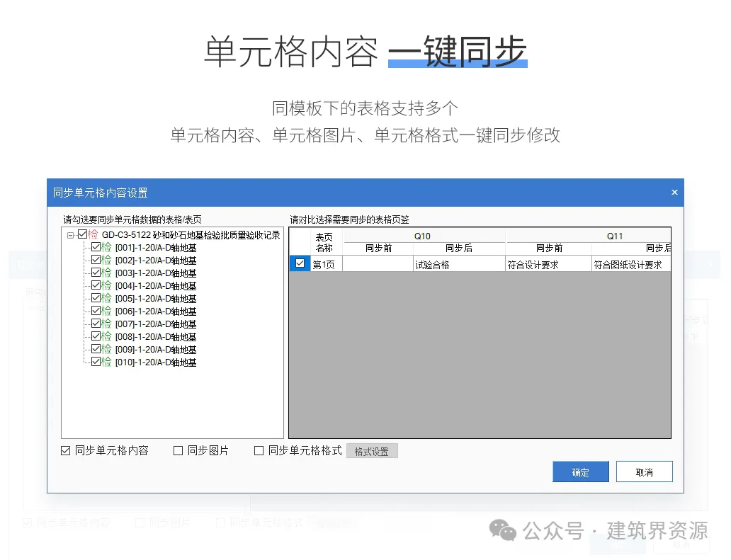Select tree row [001]-1-20/A-D轴地基
The width and height of the screenshot is (731, 560).
coord(156,248)
